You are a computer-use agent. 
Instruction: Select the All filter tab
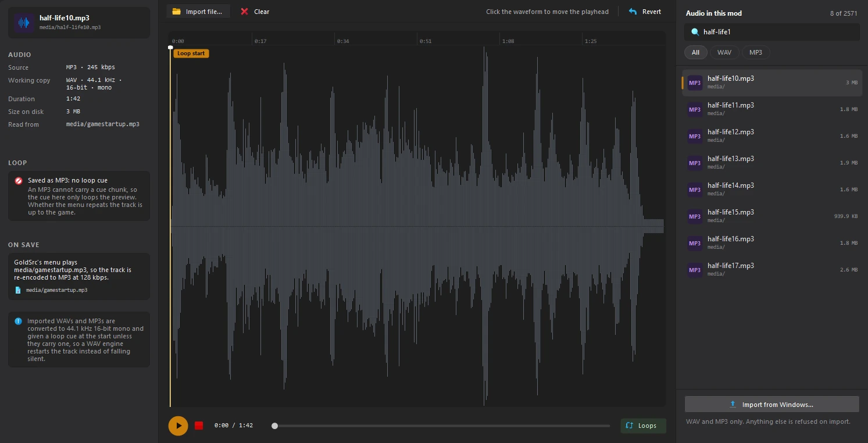[x=695, y=52]
